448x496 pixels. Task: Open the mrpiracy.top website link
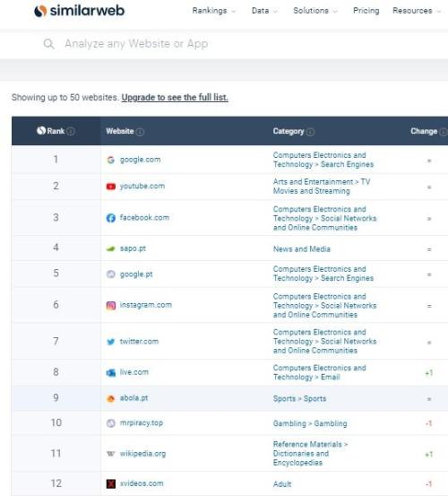[142, 423]
